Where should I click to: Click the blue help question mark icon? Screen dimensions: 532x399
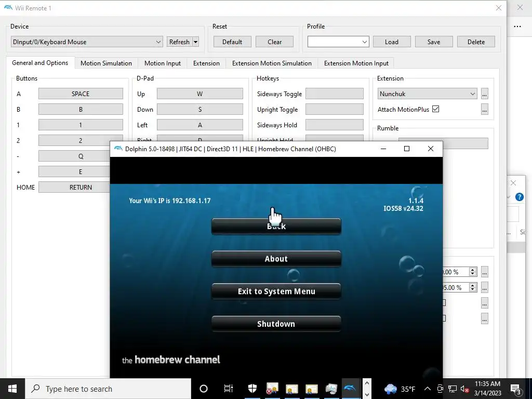(x=519, y=197)
